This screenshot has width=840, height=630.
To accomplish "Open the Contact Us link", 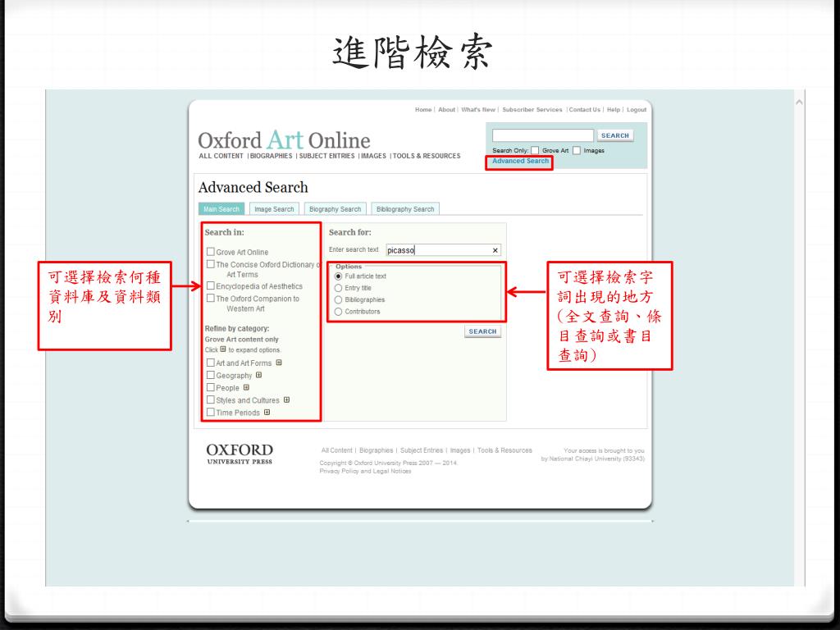I will coord(584,109).
